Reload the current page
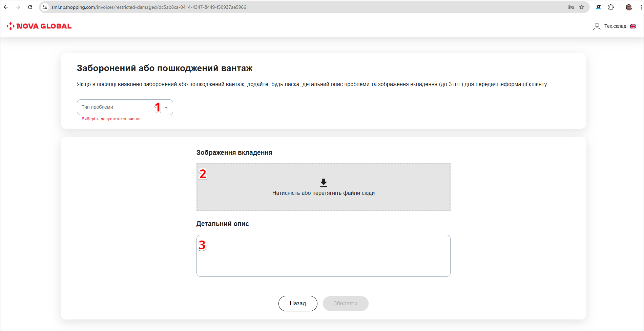 point(30,7)
